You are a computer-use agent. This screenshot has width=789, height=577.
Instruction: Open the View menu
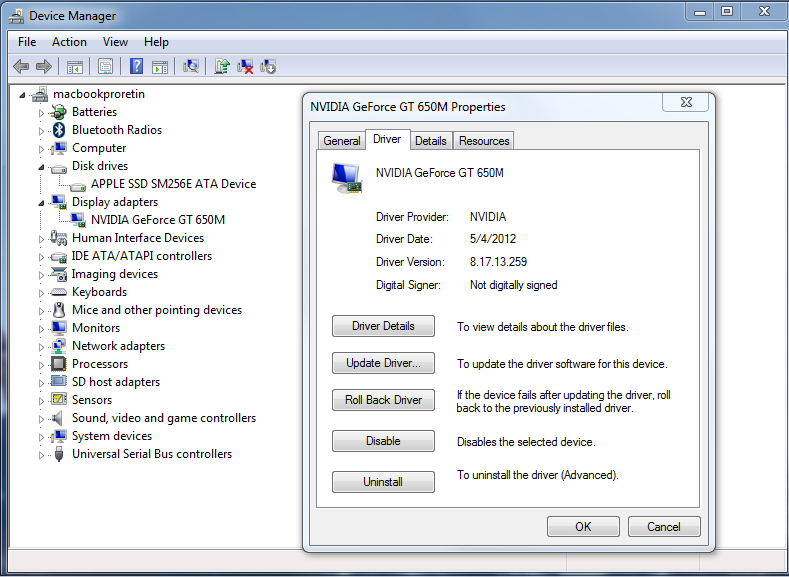pos(115,42)
